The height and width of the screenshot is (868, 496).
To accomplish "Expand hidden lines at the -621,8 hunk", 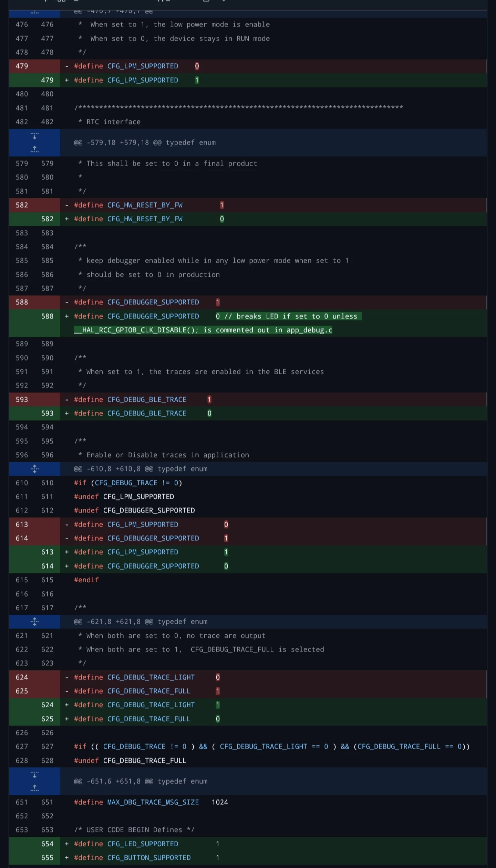I will [x=34, y=622].
